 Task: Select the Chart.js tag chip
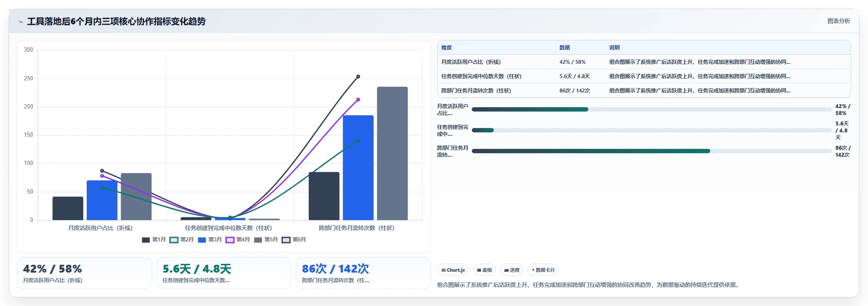453,270
